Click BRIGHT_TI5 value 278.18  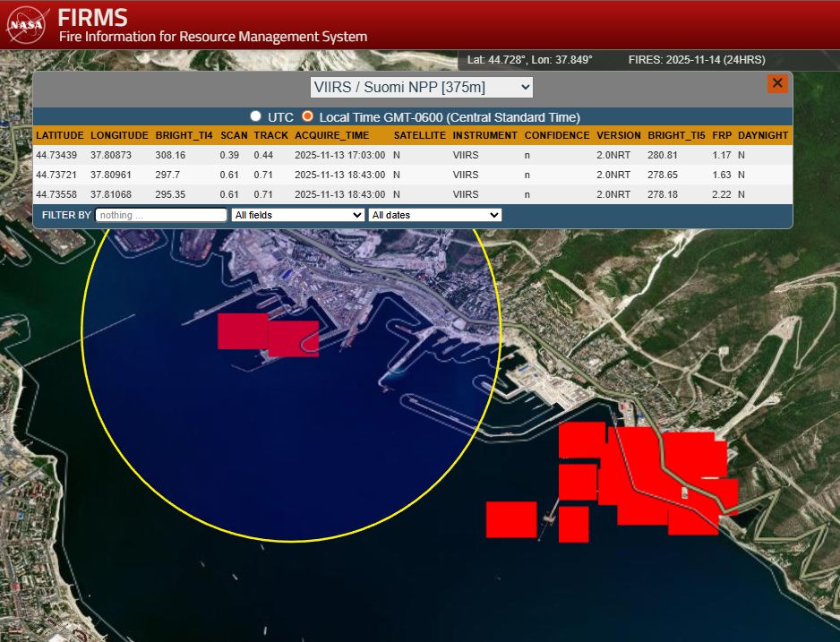click(662, 194)
